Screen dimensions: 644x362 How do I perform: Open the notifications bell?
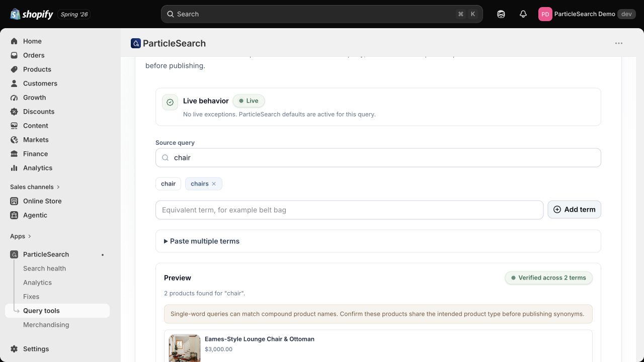click(x=523, y=14)
